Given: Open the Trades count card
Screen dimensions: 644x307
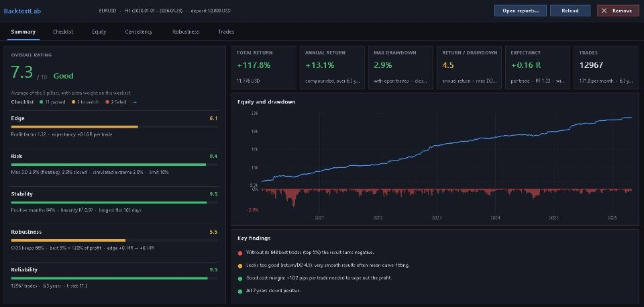Looking at the screenshot, I should (606, 67).
